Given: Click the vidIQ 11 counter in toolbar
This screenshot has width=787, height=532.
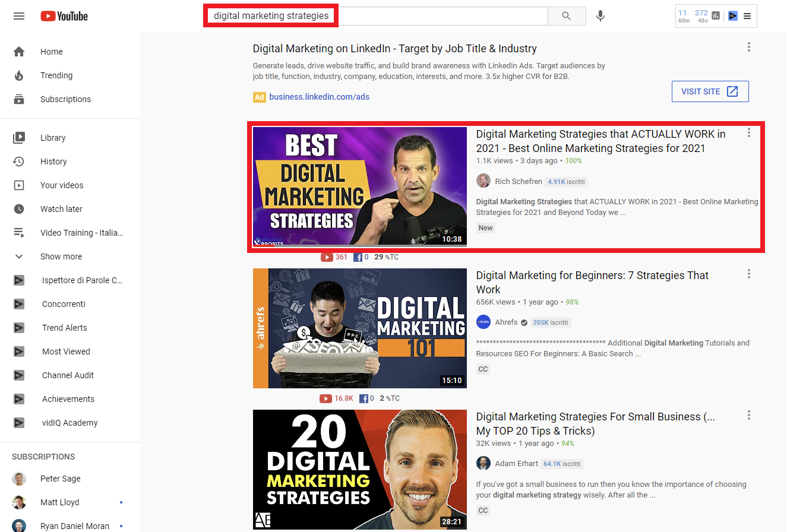Looking at the screenshot, I should [x=684, y=16].
